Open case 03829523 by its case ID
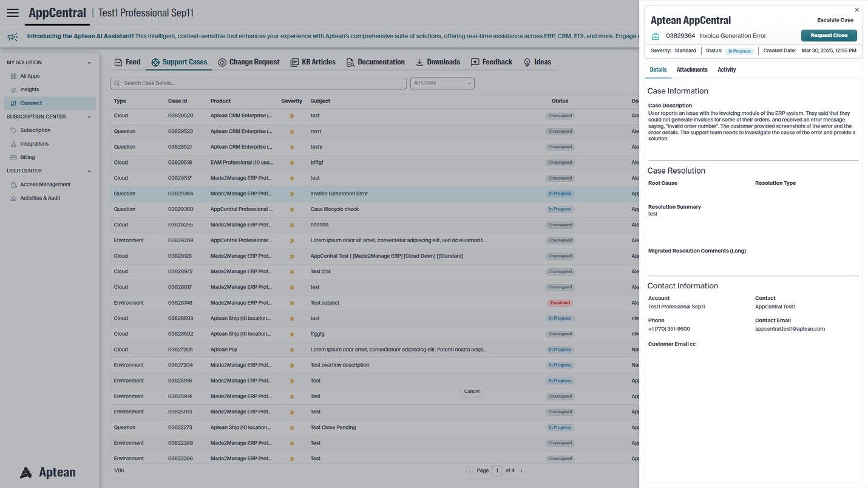Viewport: 868px width, 488px height. tap(180, 131)
